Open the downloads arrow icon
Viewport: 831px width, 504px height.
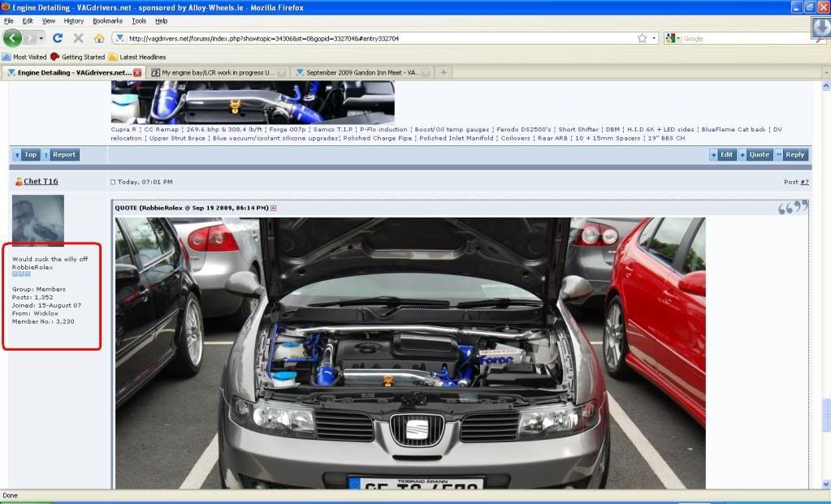(820, 28)
